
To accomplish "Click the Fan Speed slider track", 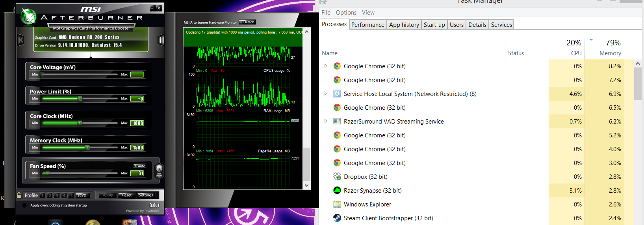I will (80, 173).
